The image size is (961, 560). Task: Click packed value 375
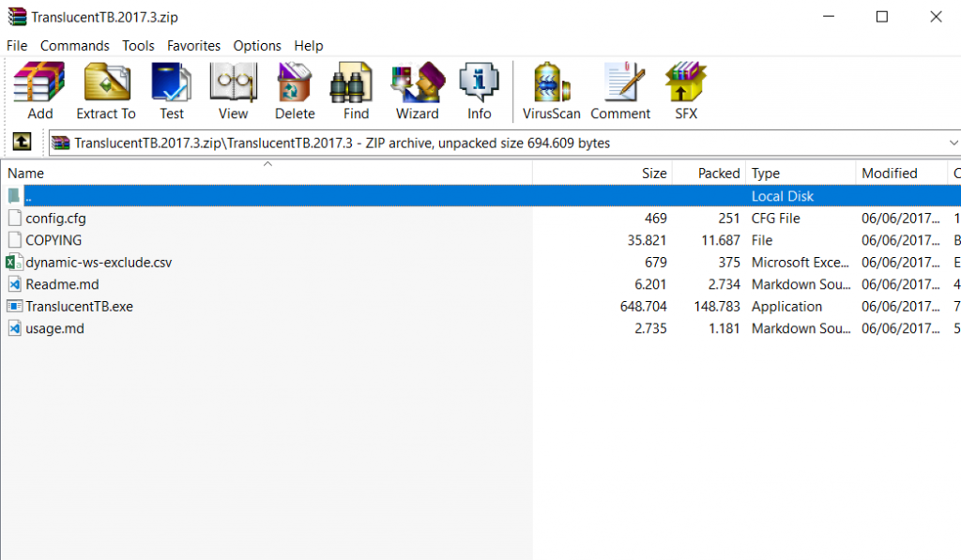[x=728, y=263]
